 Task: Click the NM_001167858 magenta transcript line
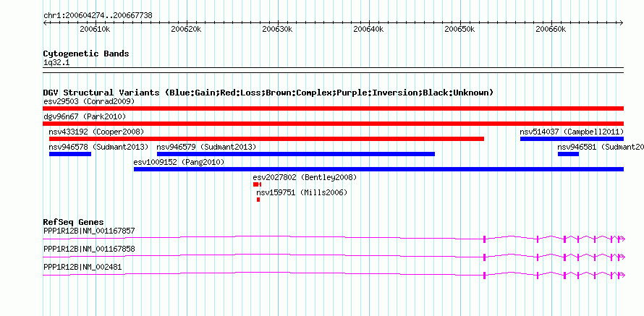[x=334, y=256]
